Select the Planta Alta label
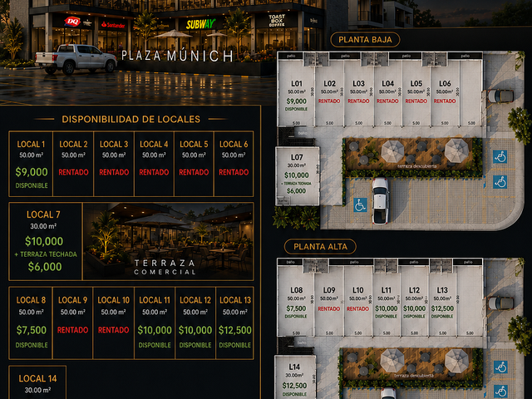532x399 pixels. (x=320, y=247)
